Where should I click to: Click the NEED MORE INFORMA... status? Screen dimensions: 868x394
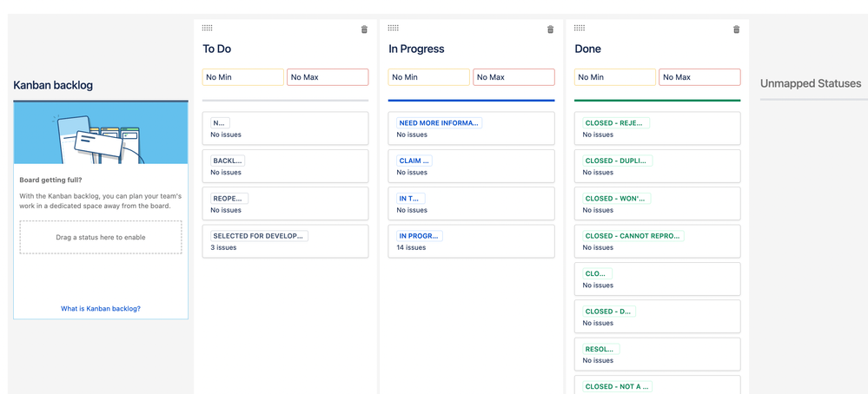[x=471, y=128]
